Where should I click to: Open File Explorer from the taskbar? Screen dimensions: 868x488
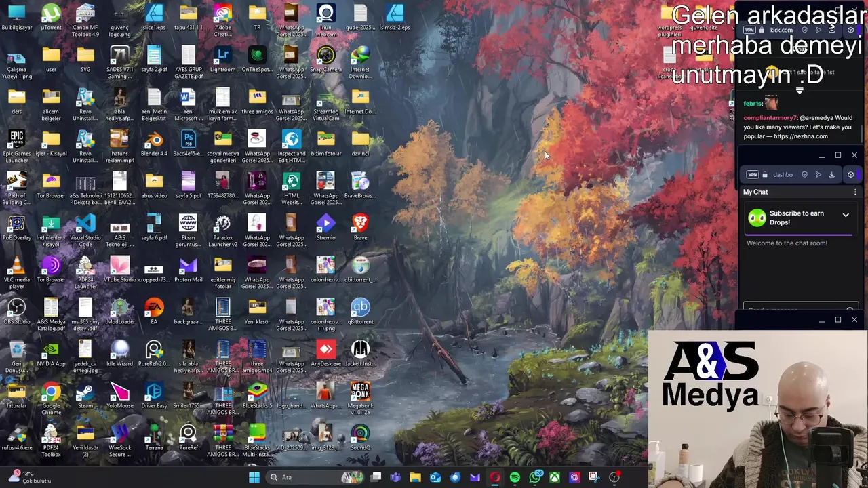[415, 477]
